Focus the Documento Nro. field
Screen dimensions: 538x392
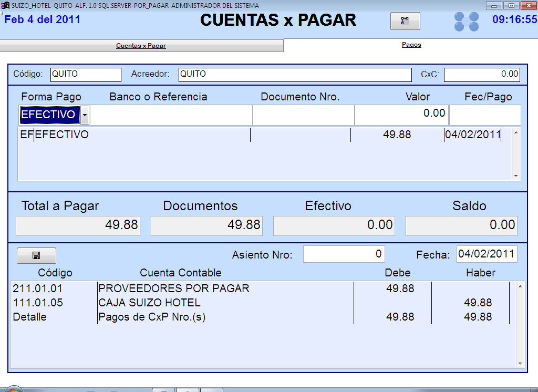(x=303, y=115)
